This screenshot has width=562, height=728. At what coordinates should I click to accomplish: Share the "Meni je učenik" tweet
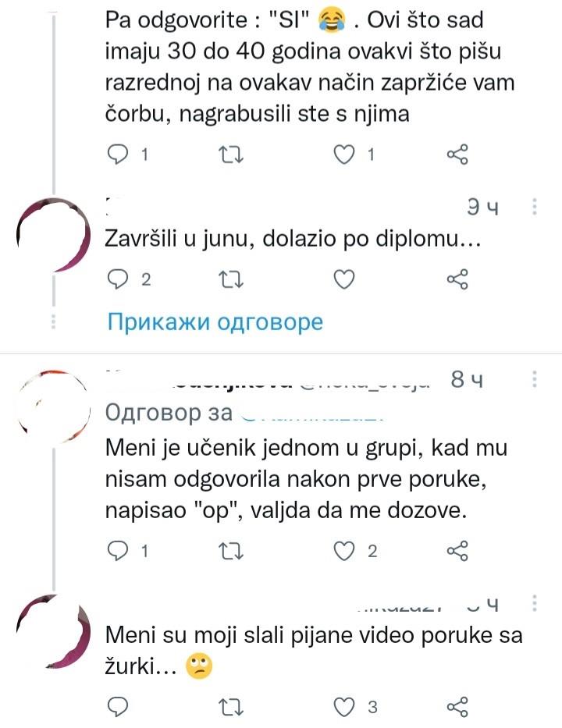pos(457,551)
